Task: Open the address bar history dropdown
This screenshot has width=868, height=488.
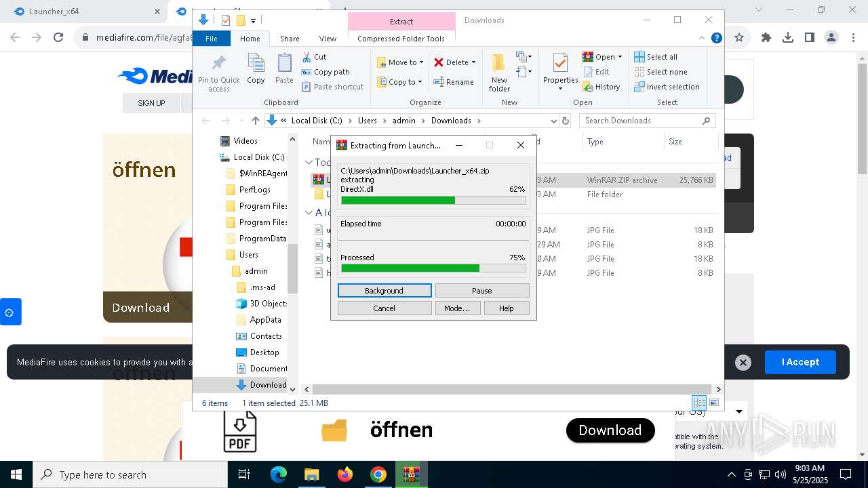Action: [x=553, y=121]
